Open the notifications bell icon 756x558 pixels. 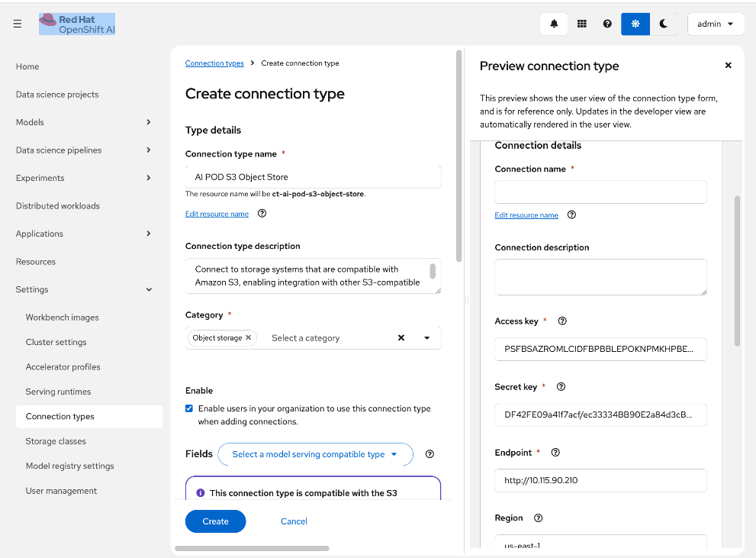(x=553, y=24)
